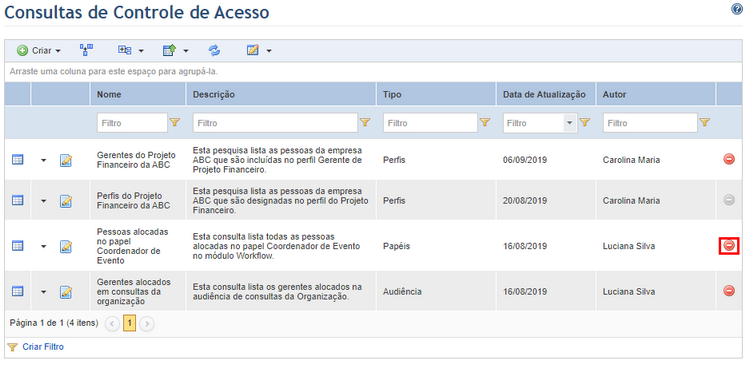The height and width of the screenshot is (365, 750).
Task: Select the 'Página 1 de 1 (4 itens)' text
Action: click(x=54, y=323)
